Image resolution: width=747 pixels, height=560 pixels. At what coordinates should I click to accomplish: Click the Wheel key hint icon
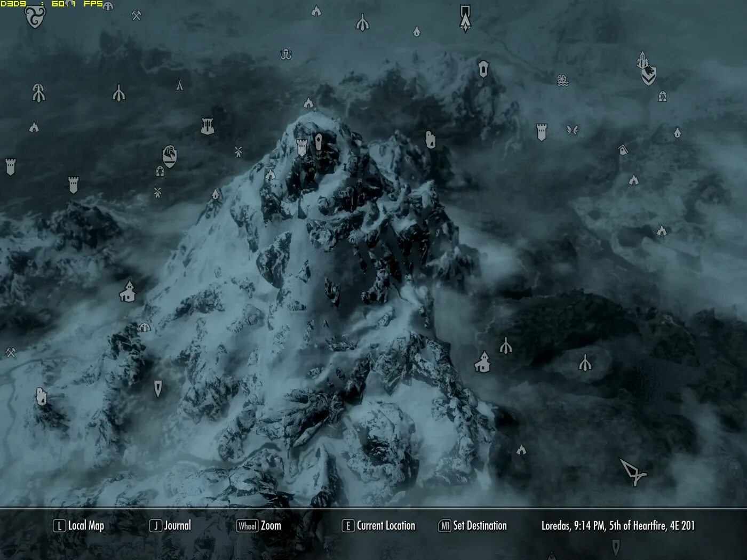248,526
